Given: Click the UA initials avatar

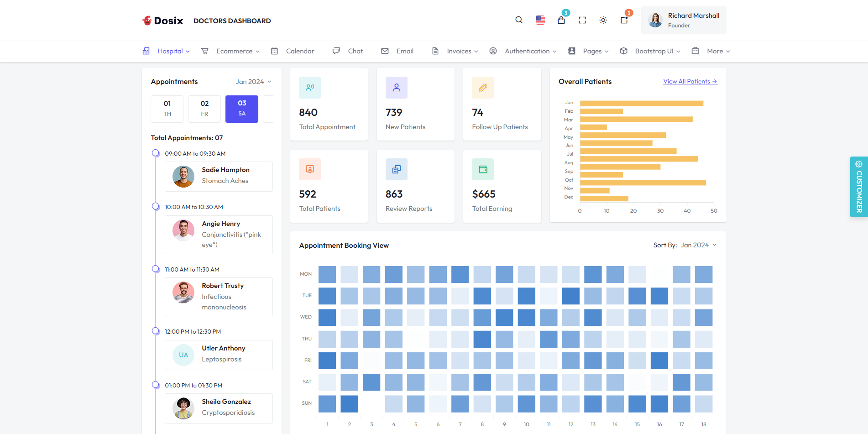Looking at the screenshot, I should [183, 355].
